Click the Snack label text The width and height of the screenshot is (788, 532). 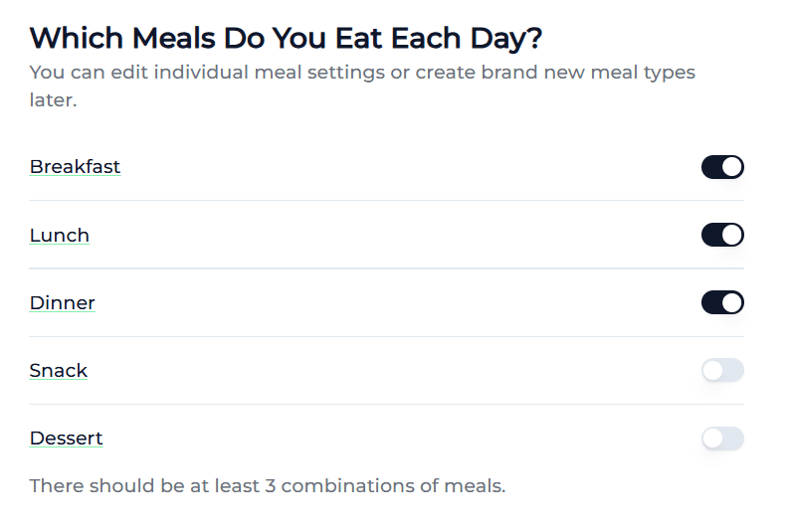click(x=59, y=371)
